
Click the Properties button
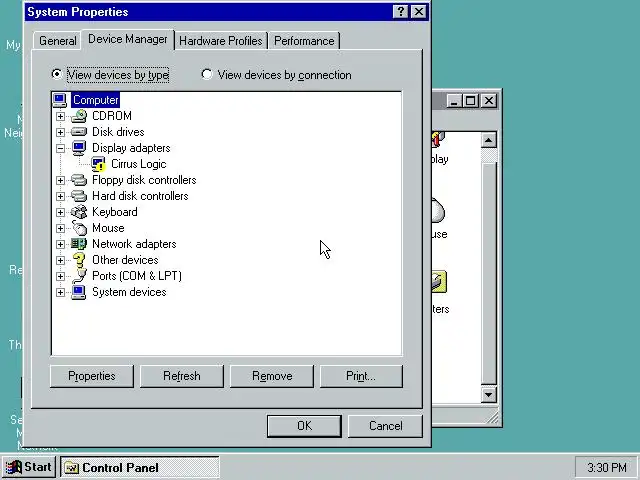(x=92, y=376)
